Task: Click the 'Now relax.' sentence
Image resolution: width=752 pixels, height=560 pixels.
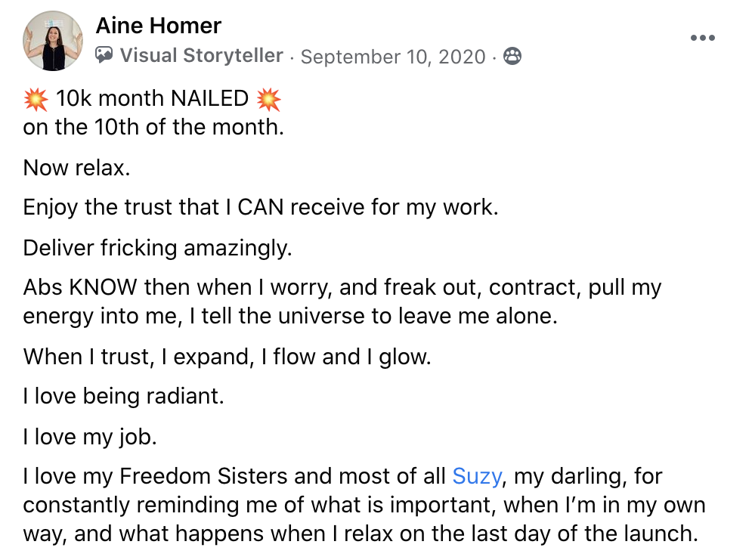Action: tap(77, 168)
